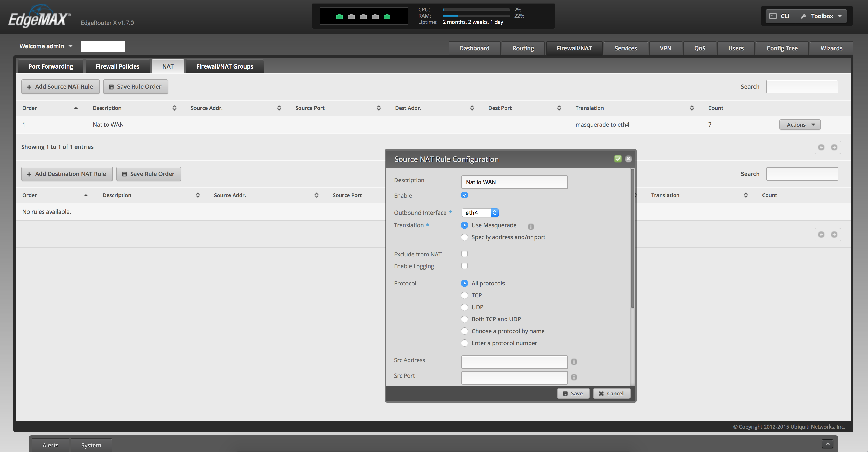Viewport: 868px width, 452px height.
Task: Click Add Source NAT Rule button
Action: click(x=60, y=87)
